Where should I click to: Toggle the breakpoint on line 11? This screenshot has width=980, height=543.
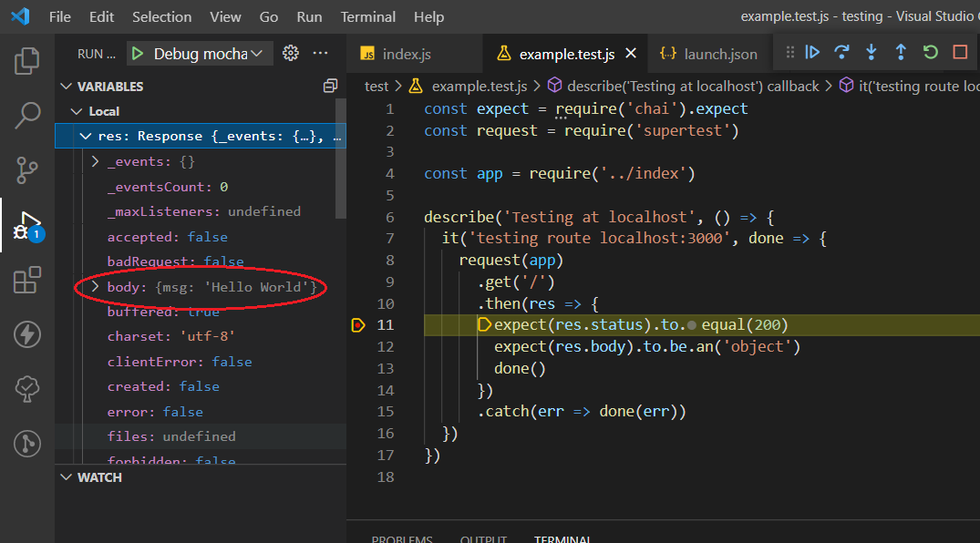[357, 325]
